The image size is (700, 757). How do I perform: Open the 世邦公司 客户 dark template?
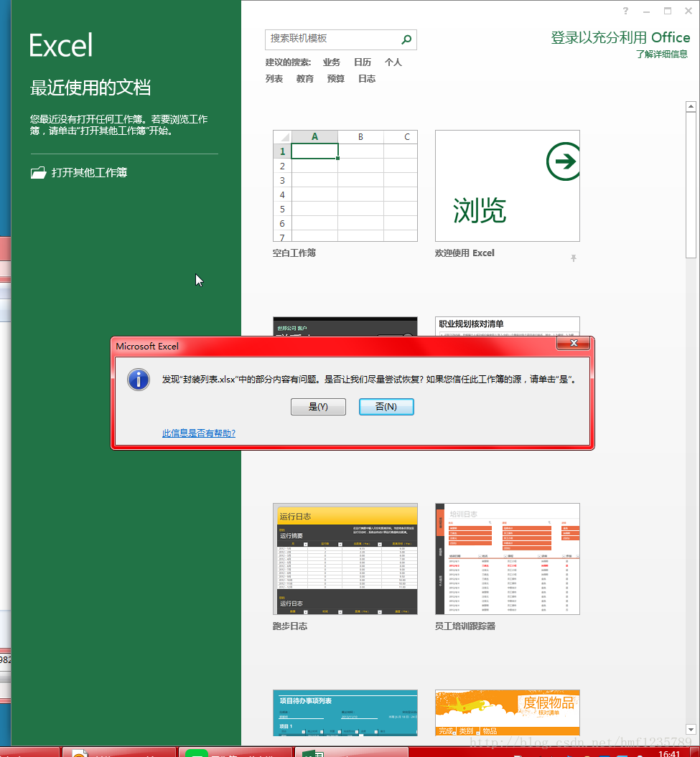point(345,326)
